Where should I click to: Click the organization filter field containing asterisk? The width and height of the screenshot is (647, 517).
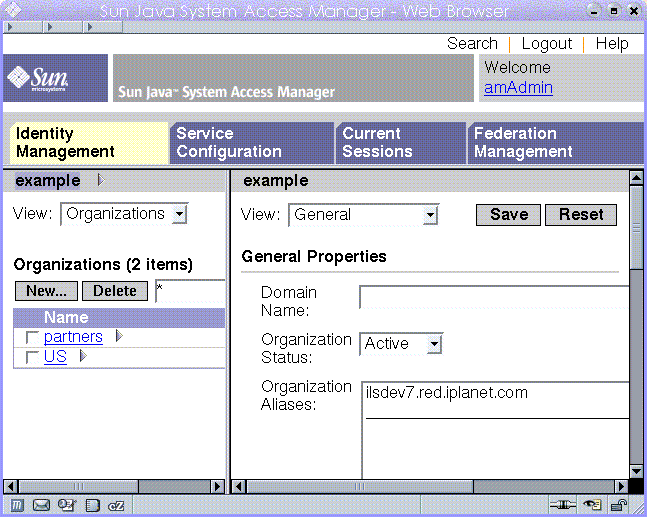[190, 291]
